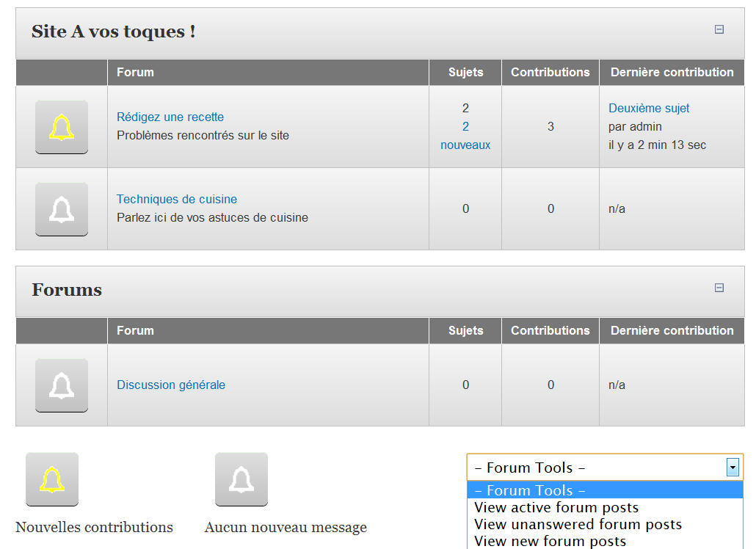Open the Rédigez une recette forum

(x=170, y=117)
